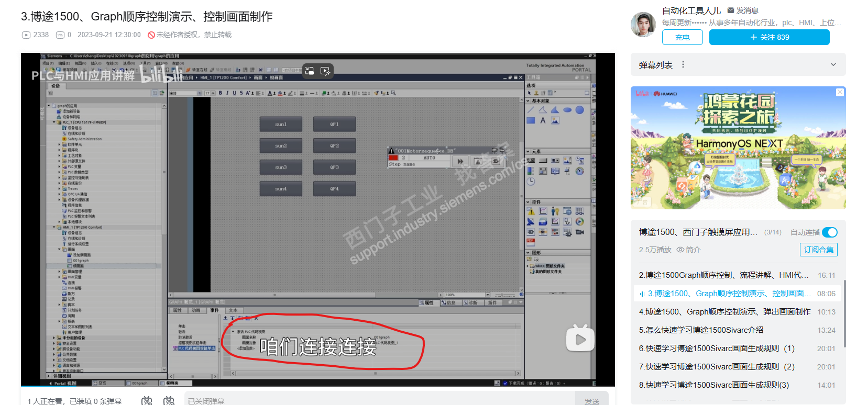The width and height of the screenshot is (868, 405).
Task: Click the 订阅合集 subscribe collection button
Action: point(819,250)
